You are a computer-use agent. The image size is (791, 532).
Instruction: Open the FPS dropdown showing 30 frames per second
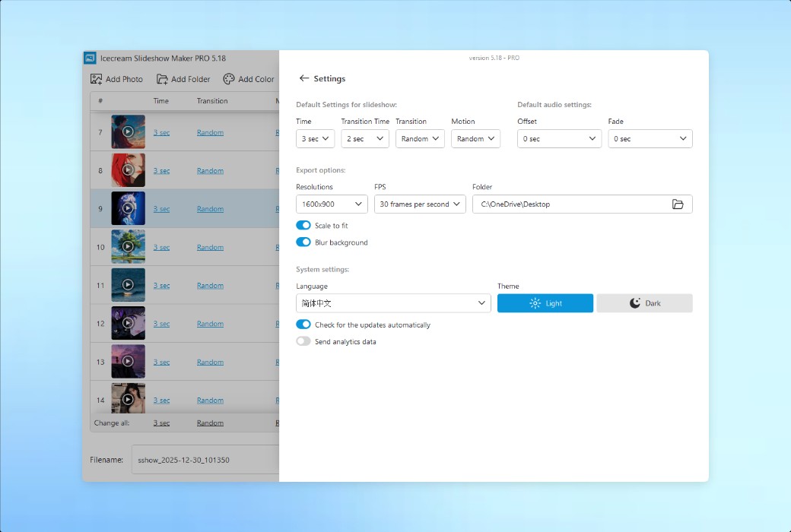click(419, 204)
